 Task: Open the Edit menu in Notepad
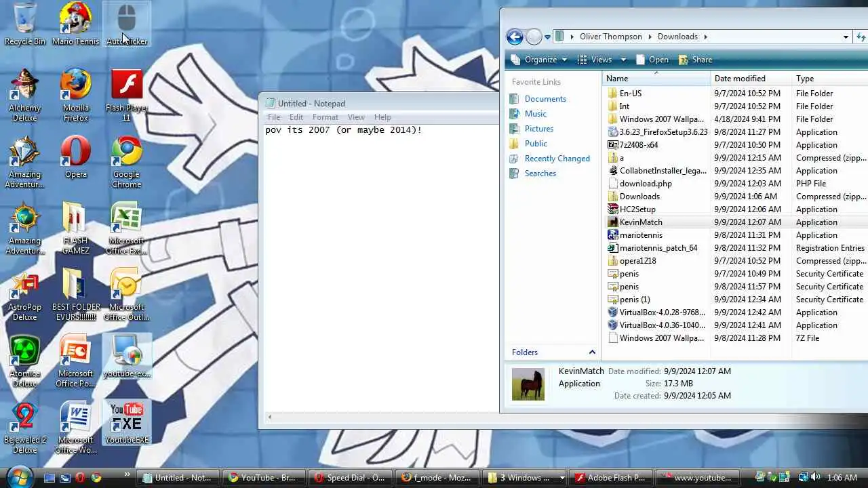(296, 117)
